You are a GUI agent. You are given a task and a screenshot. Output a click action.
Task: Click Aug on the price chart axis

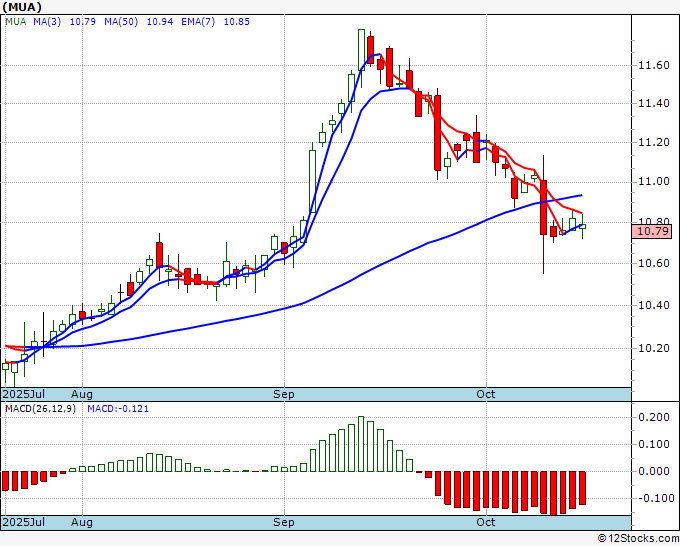(x=82, y=394)
